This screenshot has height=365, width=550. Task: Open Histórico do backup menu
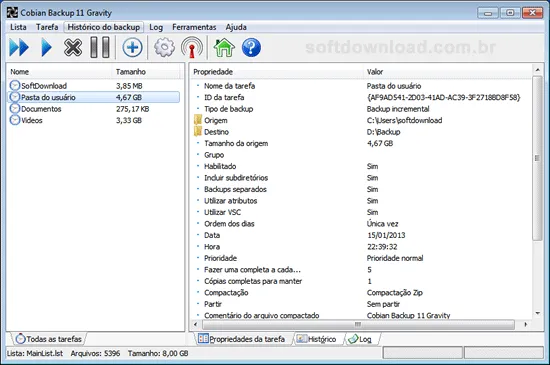104,27
